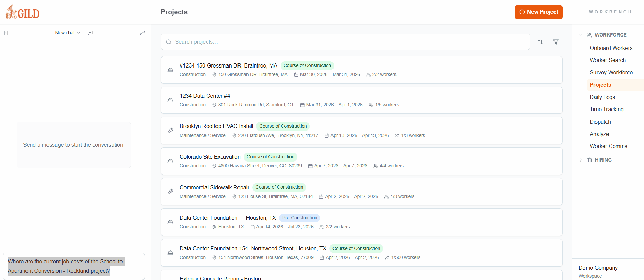Select Worker Search menu item
The width and height of the screenshot is (644, 280).
(x=608, y=60)
